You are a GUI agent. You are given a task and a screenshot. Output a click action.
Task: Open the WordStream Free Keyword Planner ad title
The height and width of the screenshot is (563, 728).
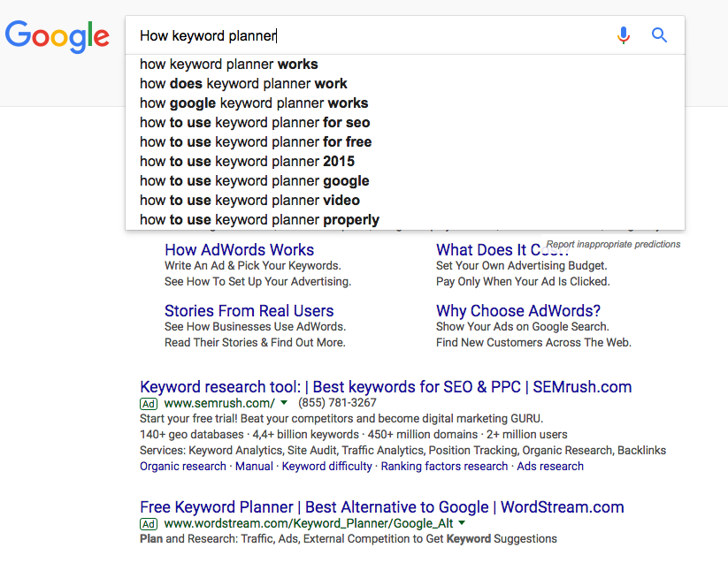click(381, 507)
